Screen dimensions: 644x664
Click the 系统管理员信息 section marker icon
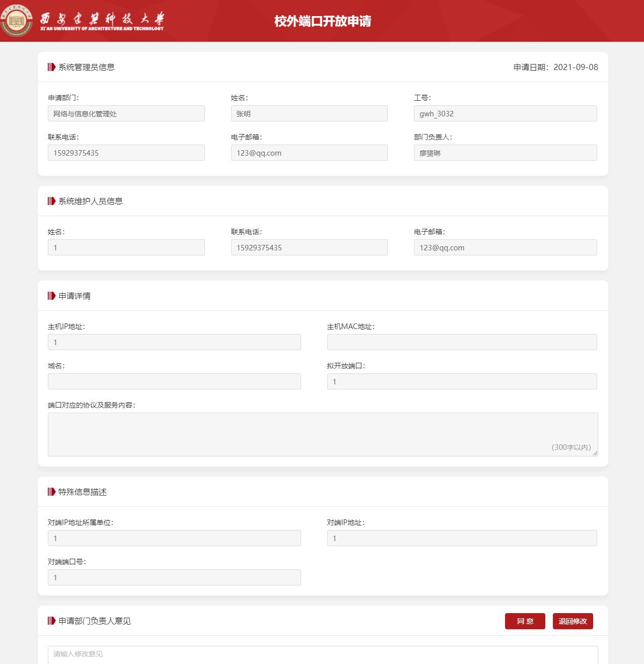click(51, 67)
